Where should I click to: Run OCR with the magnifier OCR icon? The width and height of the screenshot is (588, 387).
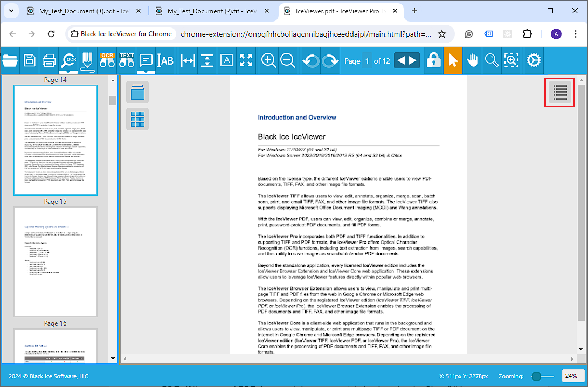point(68,60)
